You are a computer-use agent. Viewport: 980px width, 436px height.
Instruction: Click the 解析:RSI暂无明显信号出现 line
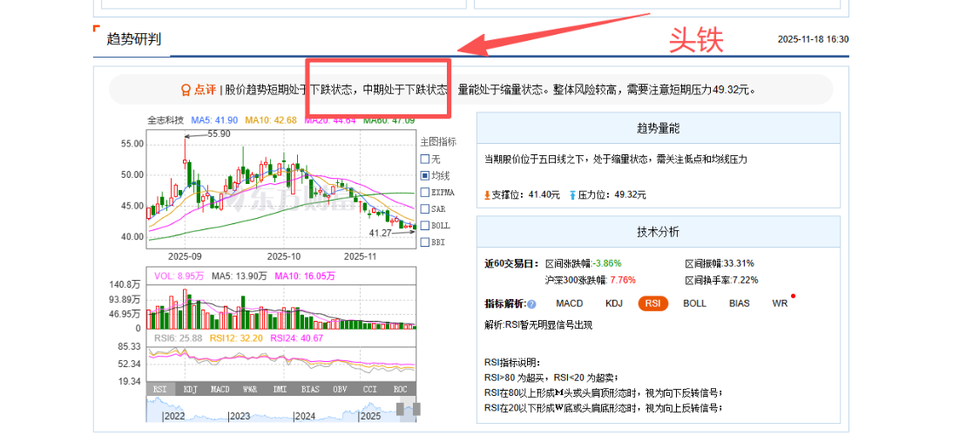click(x=537, y=324)
